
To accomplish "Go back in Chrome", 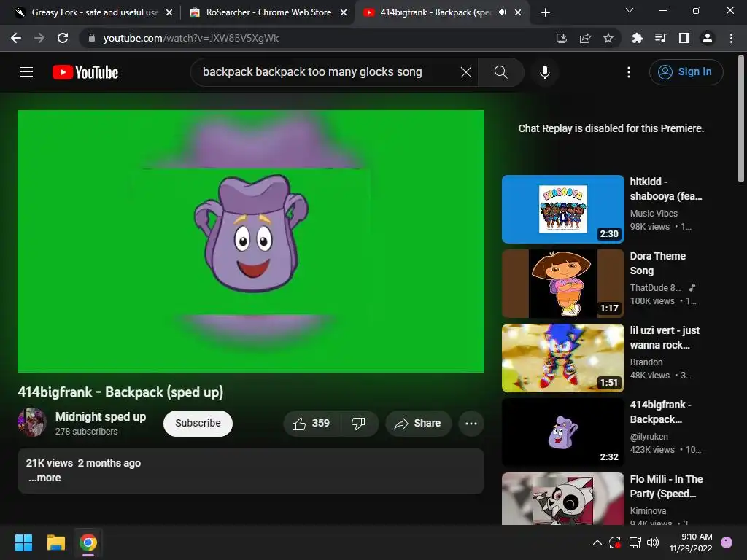I will click(16, 38).
